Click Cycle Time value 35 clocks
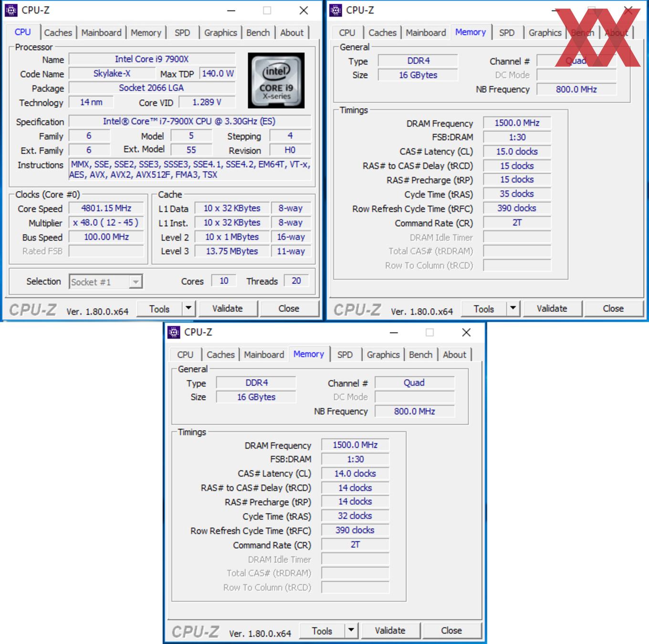 click(517, 194)
